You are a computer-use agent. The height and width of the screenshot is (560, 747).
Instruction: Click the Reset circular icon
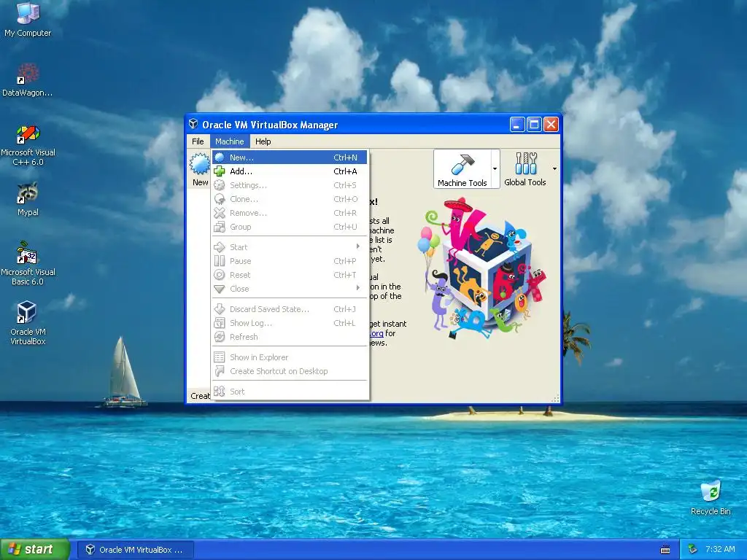[x=219, y=275]
